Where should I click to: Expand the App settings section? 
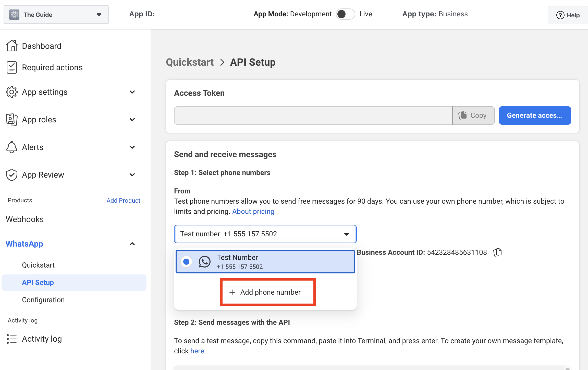(132, 92)
